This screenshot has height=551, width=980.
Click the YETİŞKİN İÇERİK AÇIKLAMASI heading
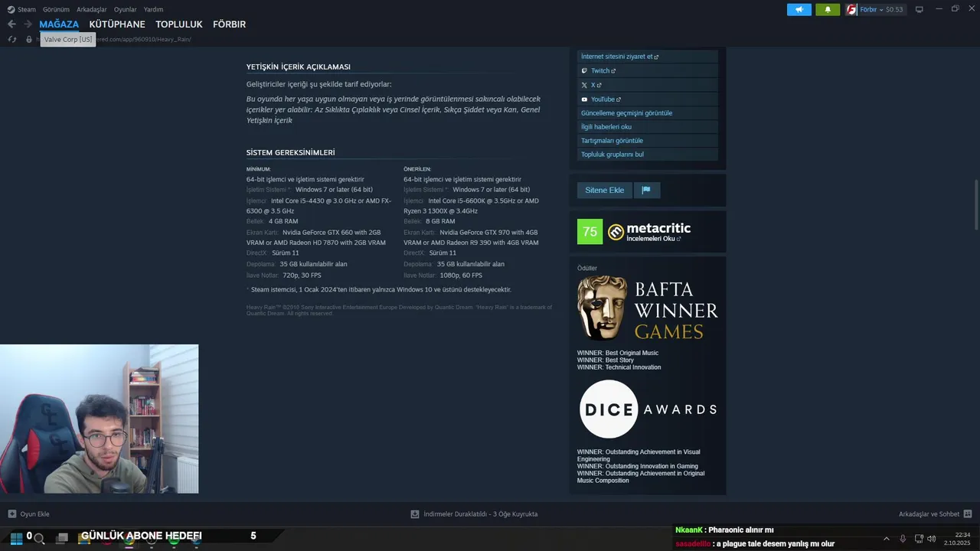tap(298, 67)
